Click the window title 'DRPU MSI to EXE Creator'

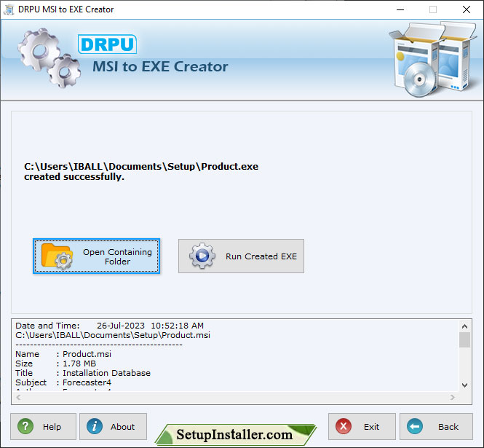66,9
